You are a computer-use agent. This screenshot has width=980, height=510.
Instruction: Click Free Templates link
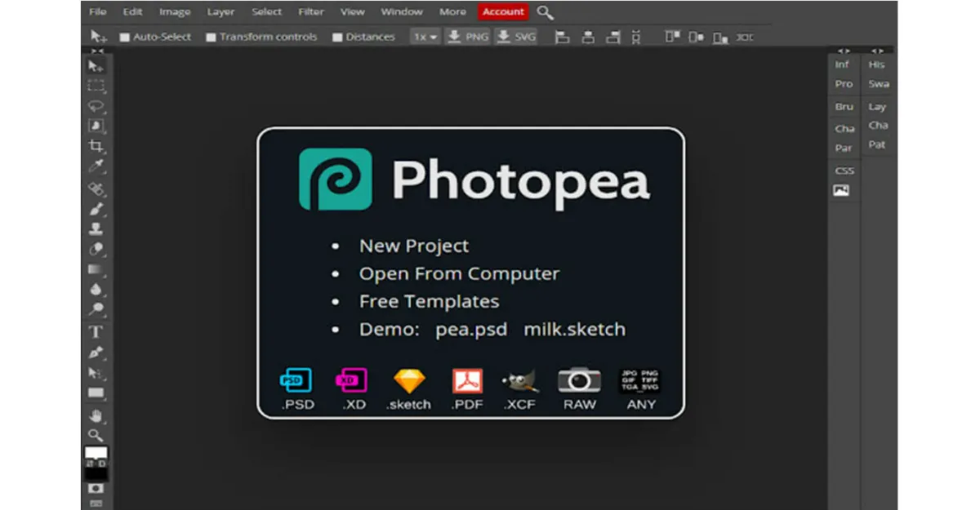tap(429, 302)
